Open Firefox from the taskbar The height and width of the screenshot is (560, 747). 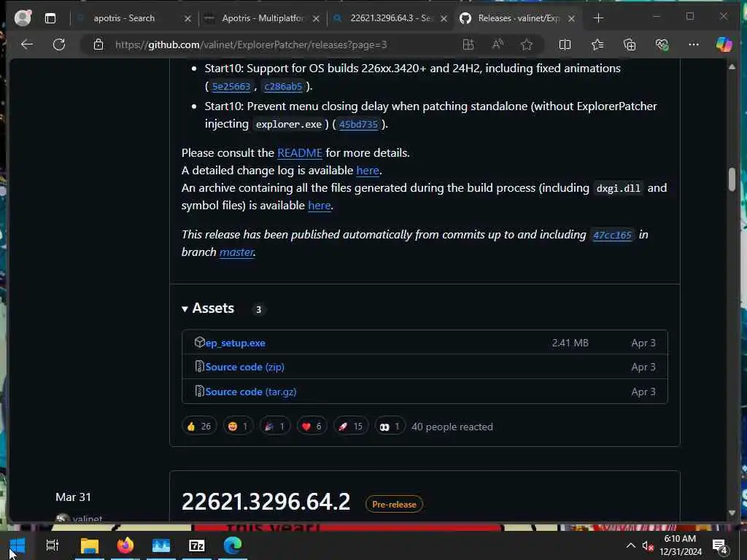(x=125, y=545)
